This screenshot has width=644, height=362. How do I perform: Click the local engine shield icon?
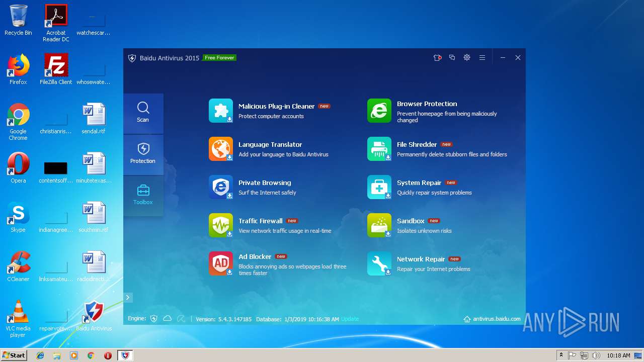154,319
